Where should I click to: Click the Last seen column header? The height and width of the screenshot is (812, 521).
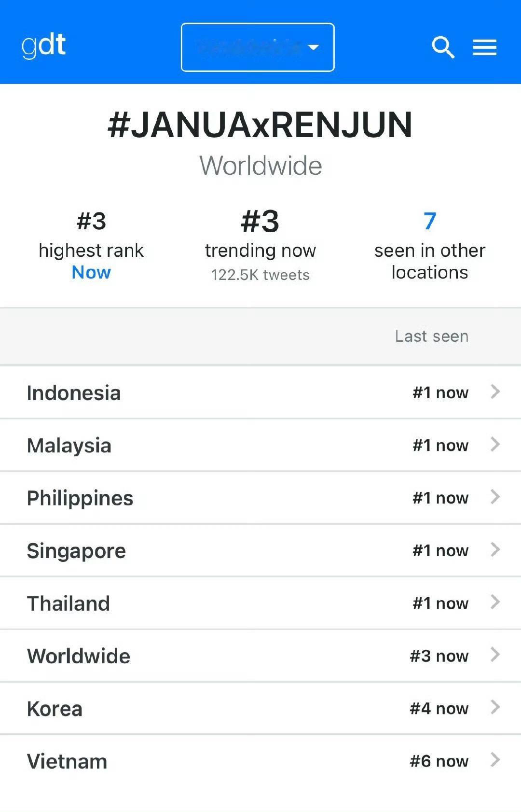pyautogui.click(x=432, y=336)
